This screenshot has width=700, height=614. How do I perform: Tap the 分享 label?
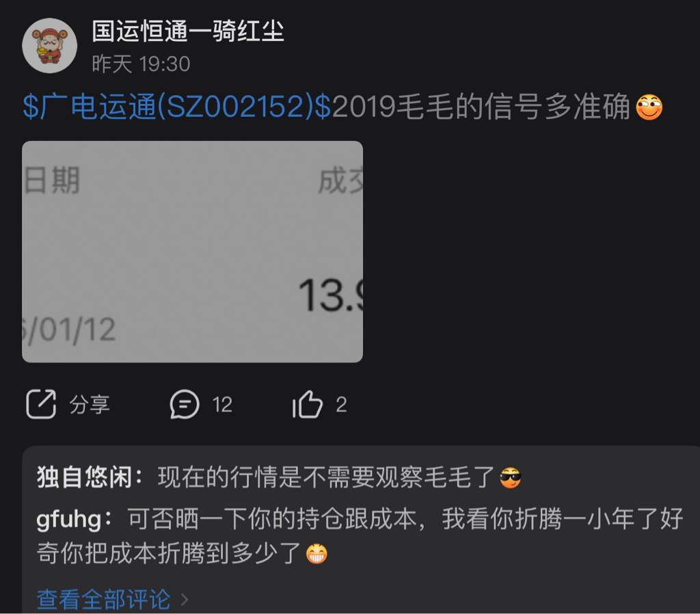(x=90, y=405)
